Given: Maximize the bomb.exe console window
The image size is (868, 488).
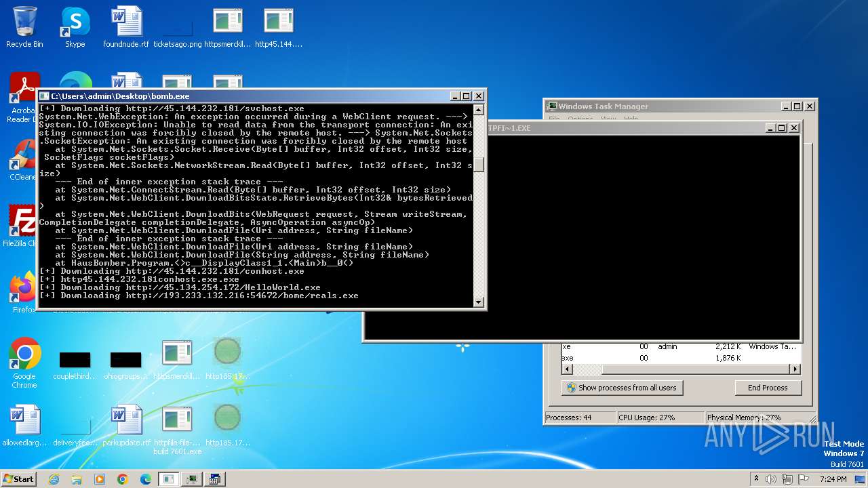Looking at the screenshot, I should coord(466,96).
